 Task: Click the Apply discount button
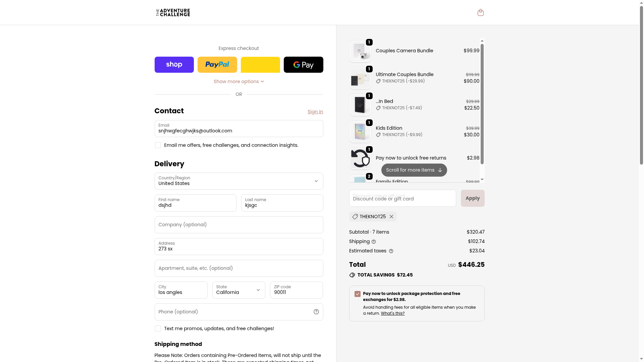(x=472, y=198)
